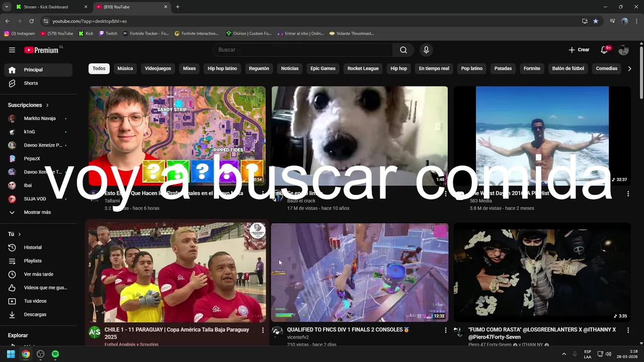The height and width of the screenshot is (362, 644).
Task: Open a new browser tab
Action: pyautogui.click(x=178, y=7)
